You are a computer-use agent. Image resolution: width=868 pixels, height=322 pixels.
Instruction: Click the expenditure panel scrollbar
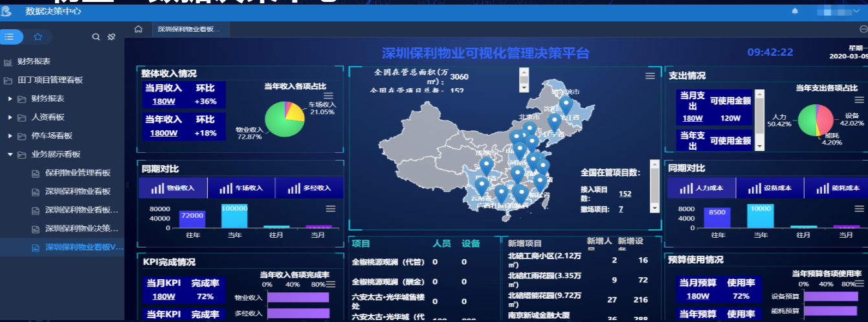point(760,120)
